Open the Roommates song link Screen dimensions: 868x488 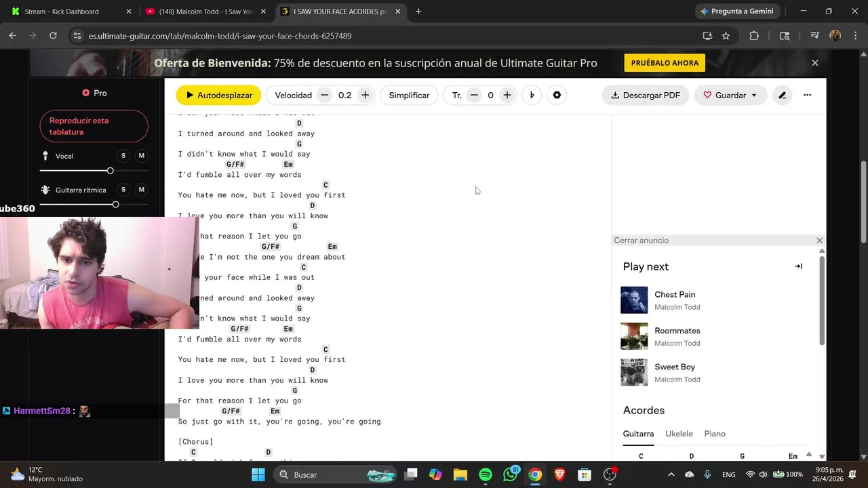click(677, 331)
